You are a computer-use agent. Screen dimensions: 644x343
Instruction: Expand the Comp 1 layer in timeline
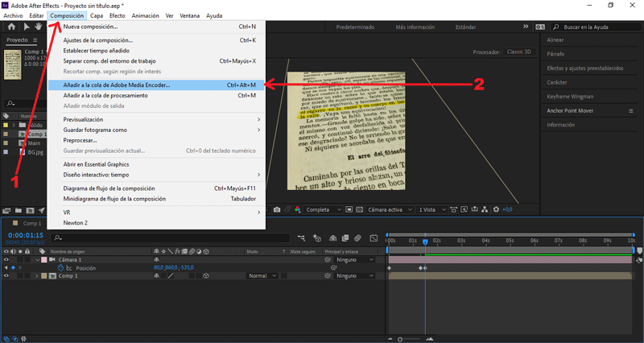click(x=37, y=275)
